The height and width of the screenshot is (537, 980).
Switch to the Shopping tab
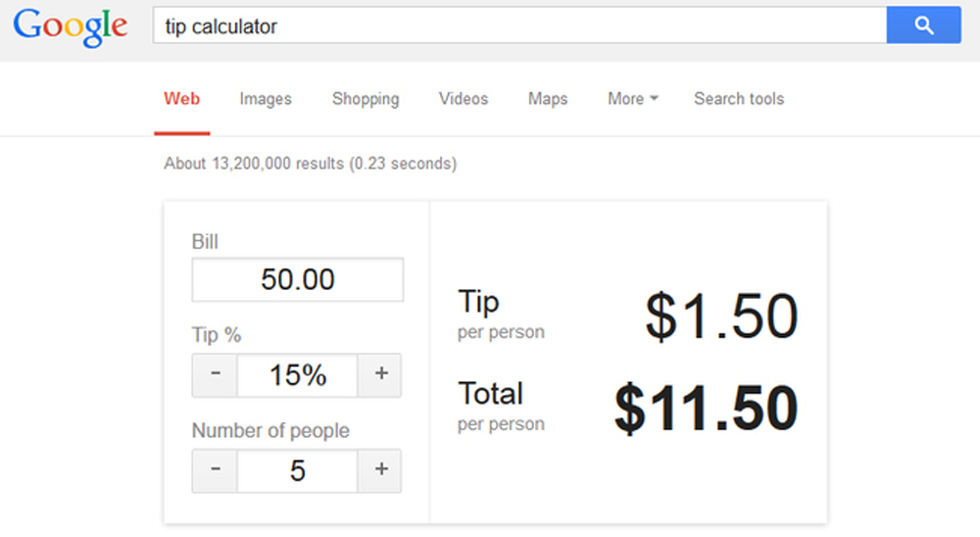tap(366, 99)
